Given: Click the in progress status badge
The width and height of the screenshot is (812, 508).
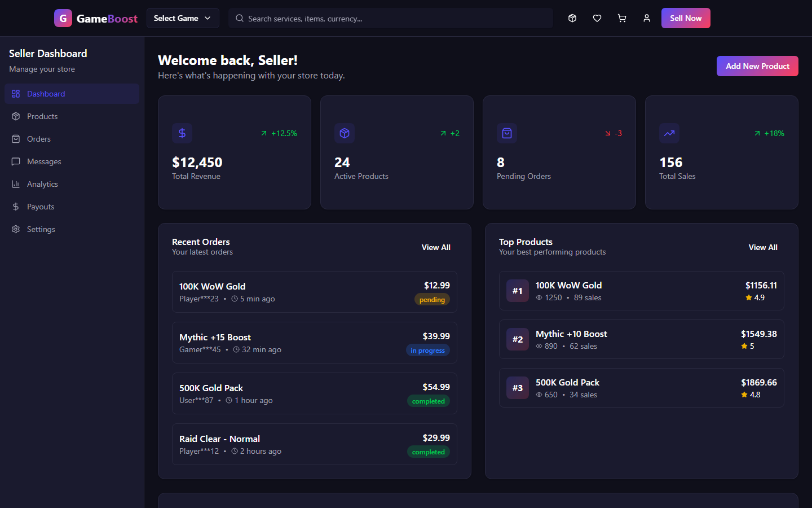Looking at the screenshot, I should (428, 351).
